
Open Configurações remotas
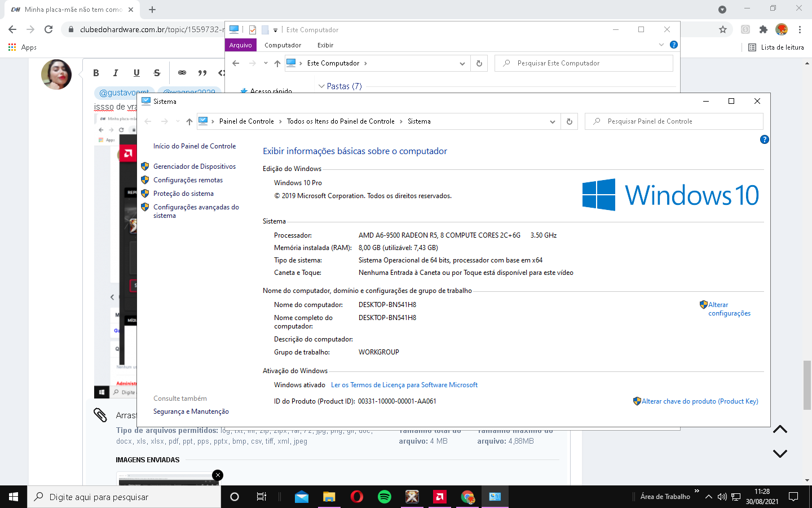point(188,180)
